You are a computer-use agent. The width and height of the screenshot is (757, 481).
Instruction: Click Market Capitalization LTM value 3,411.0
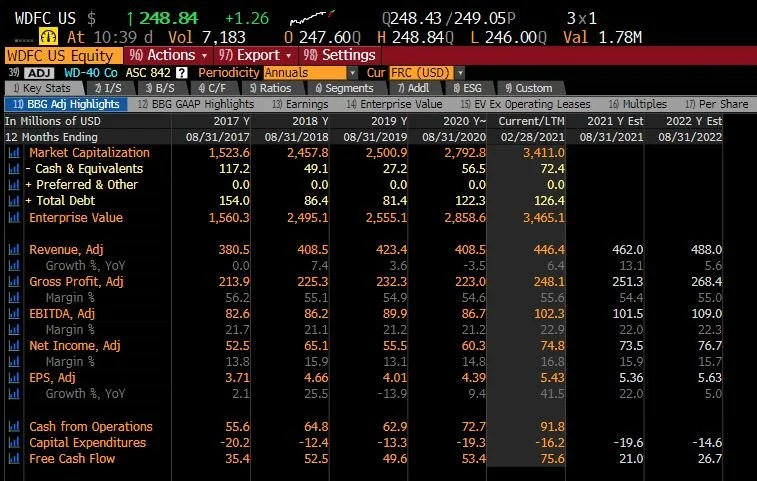pos(544,153)
